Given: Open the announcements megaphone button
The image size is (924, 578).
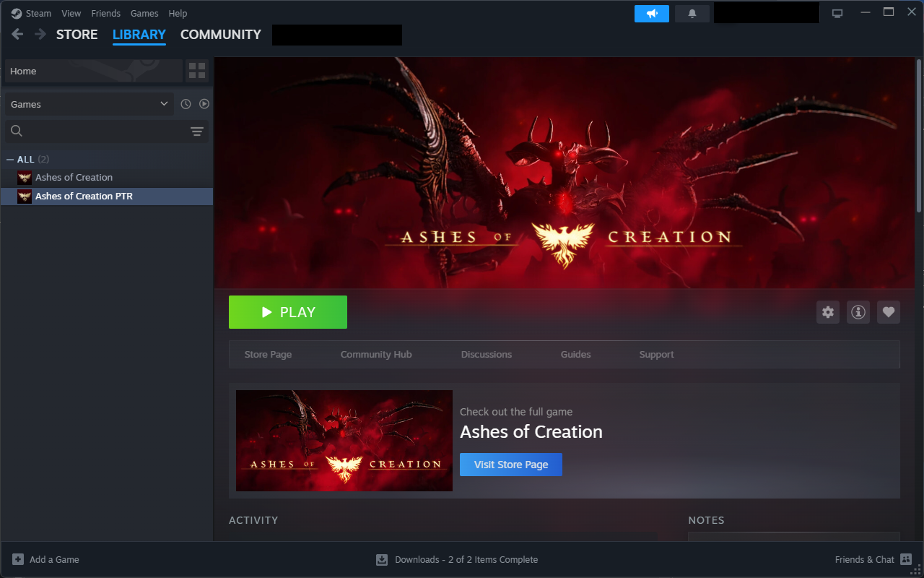Looking at the screenshot, I should (x=652, y=13).
